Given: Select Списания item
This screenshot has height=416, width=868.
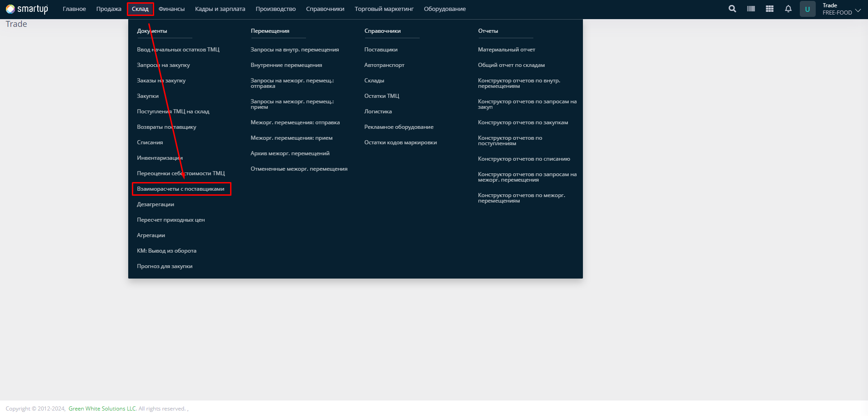Looking at the screenshot, I should [150, 142].
